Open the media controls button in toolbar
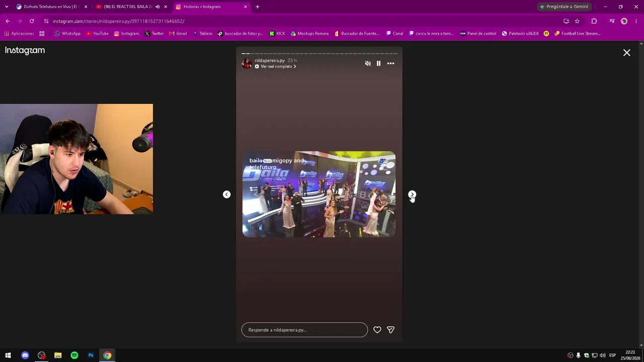The height and width of the screenshot is (362, 644). point(612,21)
